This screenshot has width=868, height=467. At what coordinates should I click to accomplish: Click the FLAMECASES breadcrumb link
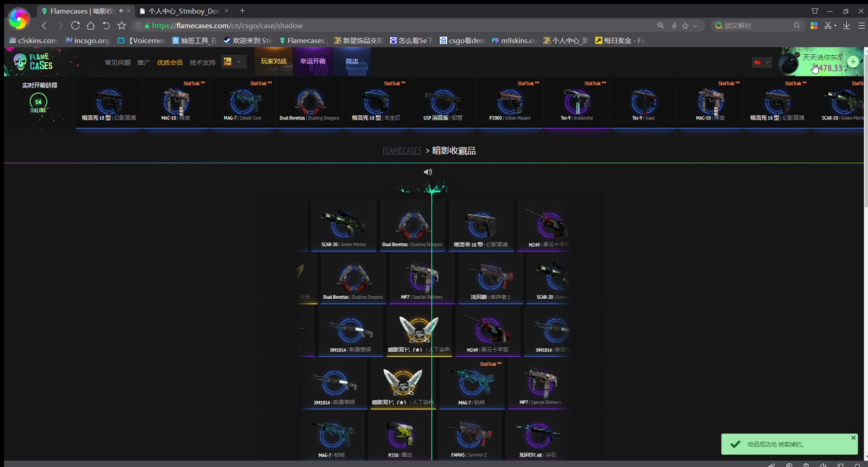tap(402, 151)
